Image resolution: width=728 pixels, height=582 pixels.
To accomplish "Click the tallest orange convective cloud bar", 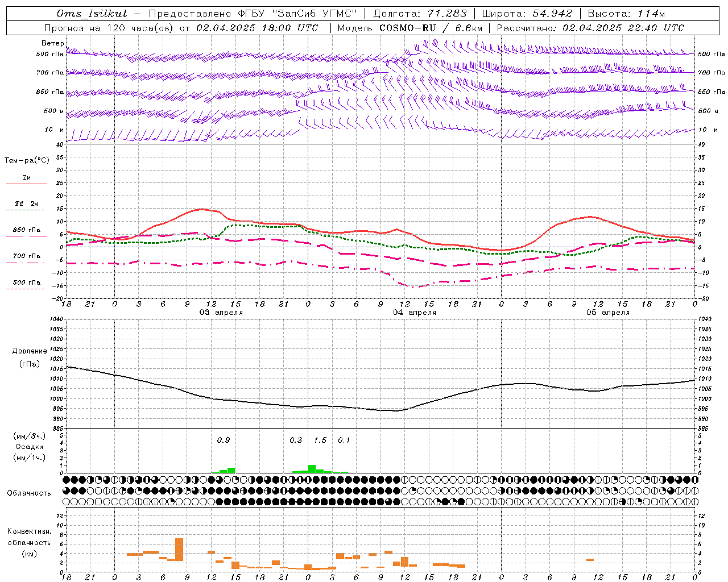I will coord(179,550).
